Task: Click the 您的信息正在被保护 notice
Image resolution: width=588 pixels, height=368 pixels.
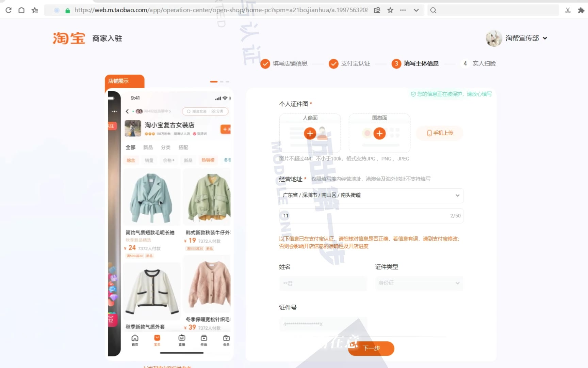Action: tap(451, 94)
